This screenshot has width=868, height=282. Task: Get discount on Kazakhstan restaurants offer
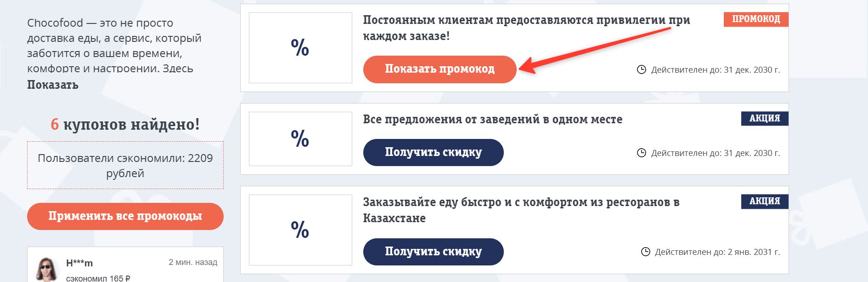pyautogui.click(x=433, y=252)
